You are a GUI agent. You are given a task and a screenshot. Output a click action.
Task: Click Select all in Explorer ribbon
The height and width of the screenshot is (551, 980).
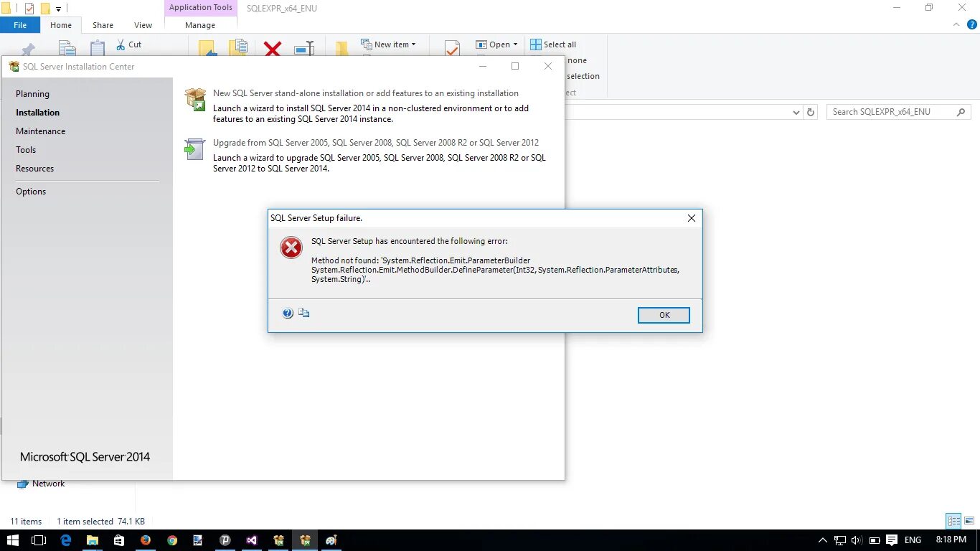point(553,44)
